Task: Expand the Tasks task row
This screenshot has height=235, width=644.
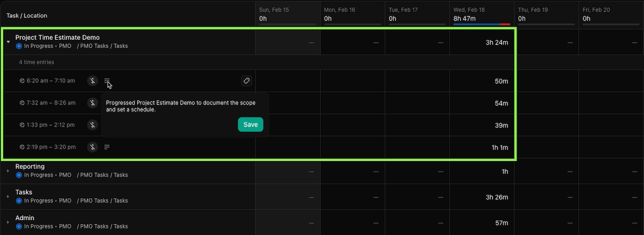Action: (x=8, y=196)
